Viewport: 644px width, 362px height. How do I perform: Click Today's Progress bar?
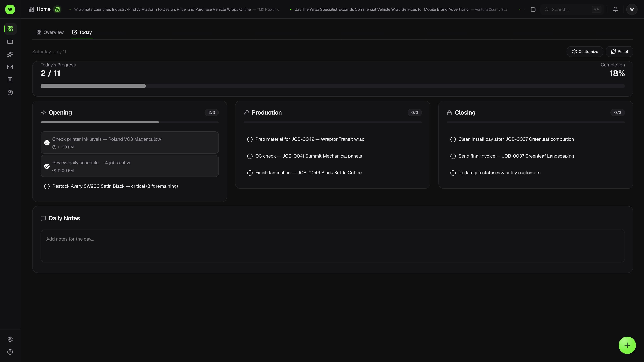[x=333, y=86]
